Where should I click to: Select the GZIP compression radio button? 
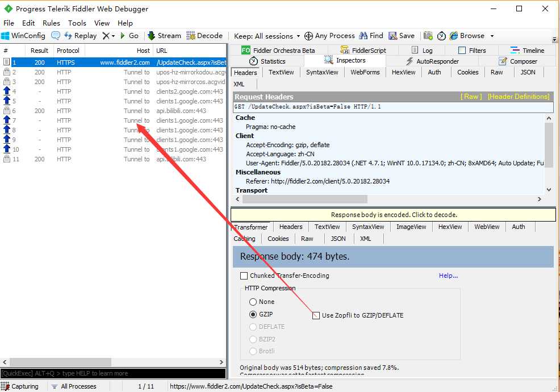[253, 314]
